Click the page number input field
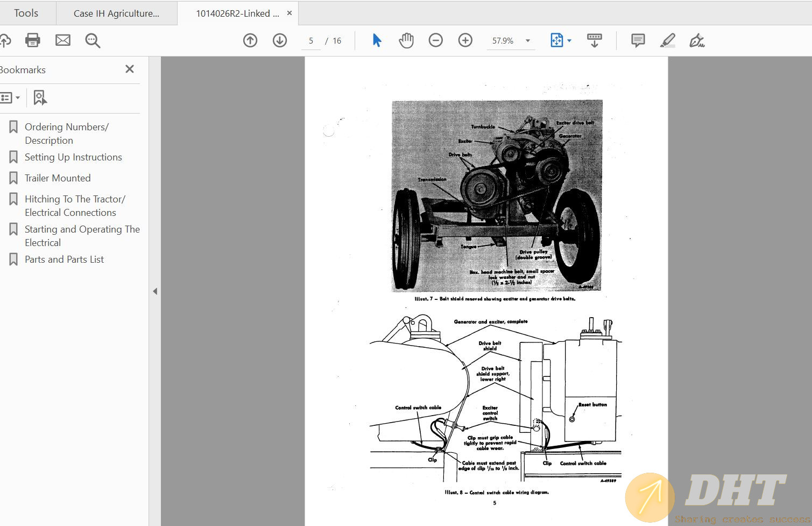This screenshot has width=812, height=526. [x=311, y=40]
